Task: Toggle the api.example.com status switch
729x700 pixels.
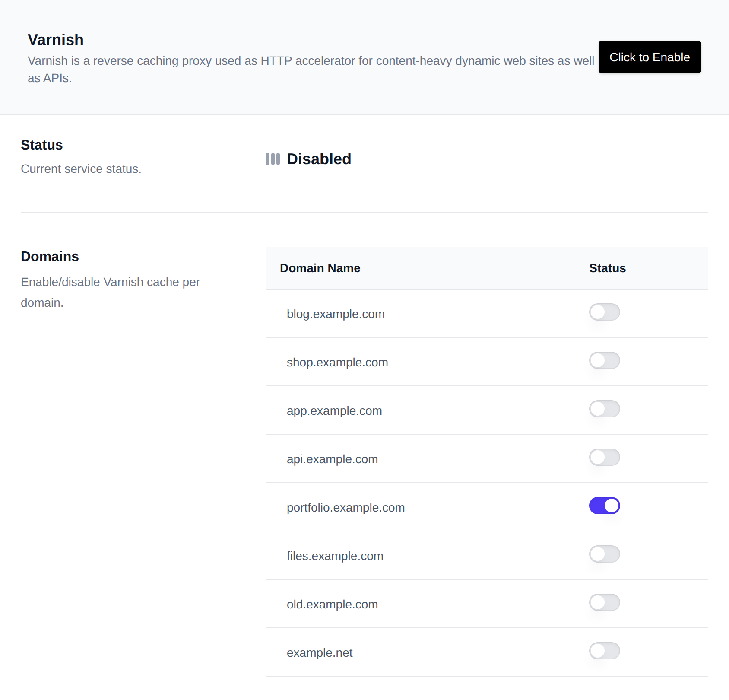Action: [605, 457]
